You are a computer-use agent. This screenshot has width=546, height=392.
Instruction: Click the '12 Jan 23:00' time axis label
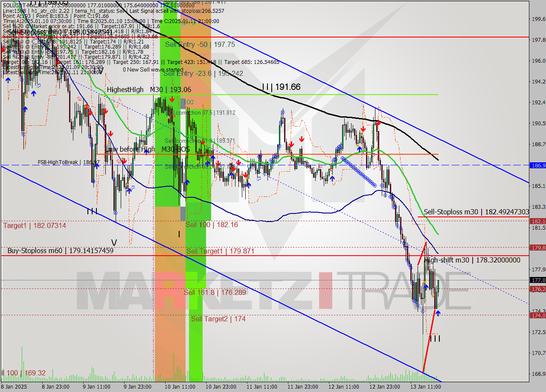coord(385,387)
